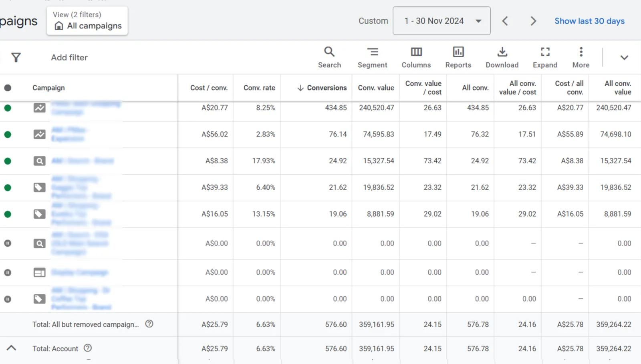Toggle paused status for the Display campaign row
Image resolution: width=641 pixels, height=364 pixels.
coord(8,273)
